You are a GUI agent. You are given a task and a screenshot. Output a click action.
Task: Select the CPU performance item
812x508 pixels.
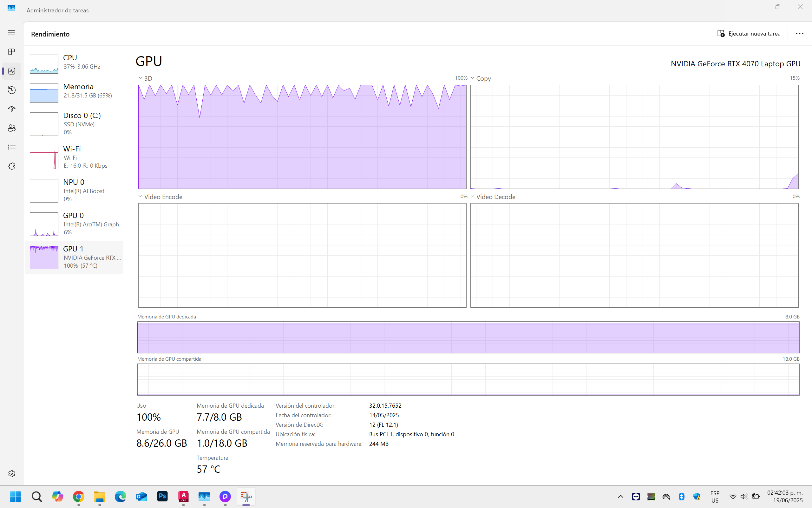point(74,63)
